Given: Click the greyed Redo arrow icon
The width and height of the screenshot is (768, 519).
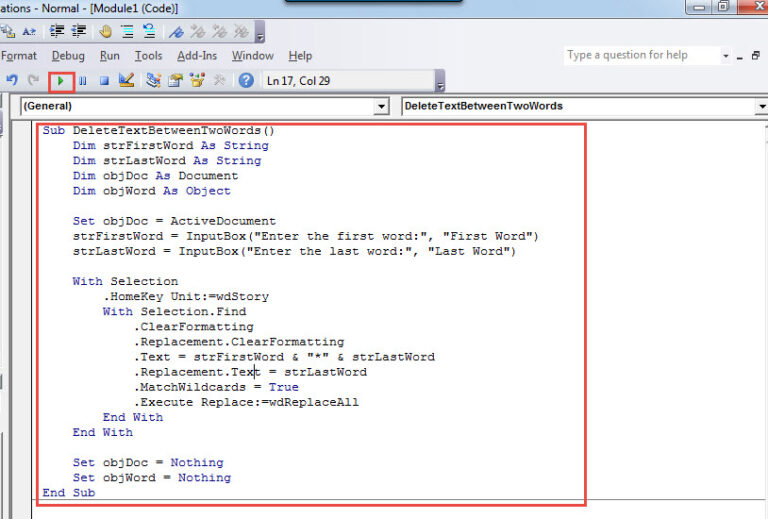Looking at the screenshot, I should [33, 80].
